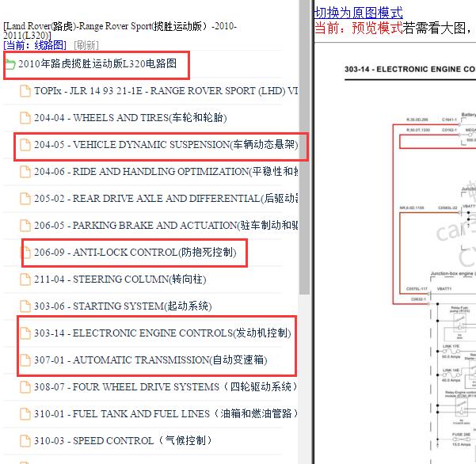Click the document icon beside 308-07 FOUR WHEEL DRIVE
The image size is (476, 464).
click(25, 387)
